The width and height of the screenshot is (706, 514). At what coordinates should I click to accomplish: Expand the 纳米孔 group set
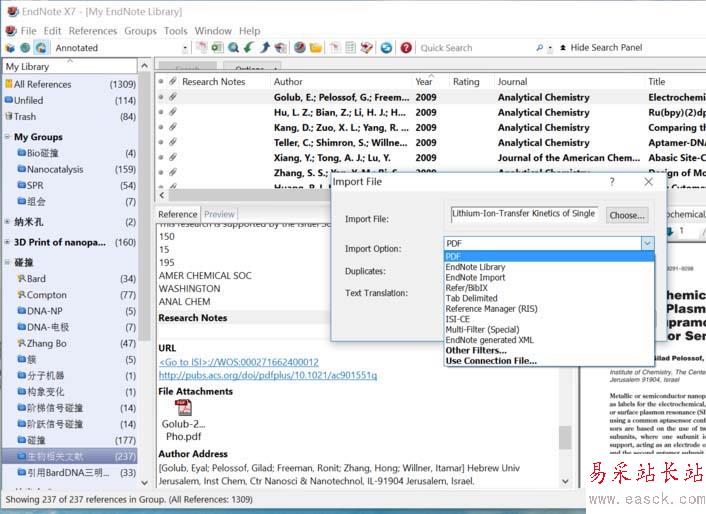[x=8, y=221]
